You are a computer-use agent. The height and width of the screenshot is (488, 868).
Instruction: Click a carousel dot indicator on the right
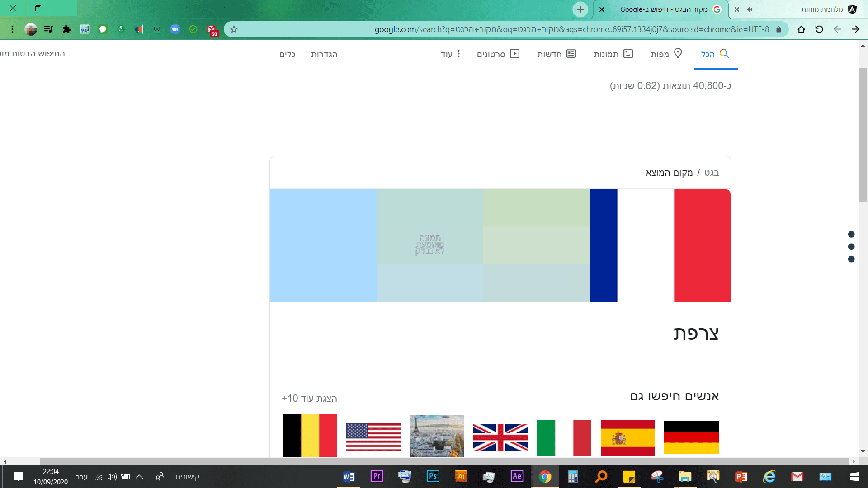click(852, 247)
